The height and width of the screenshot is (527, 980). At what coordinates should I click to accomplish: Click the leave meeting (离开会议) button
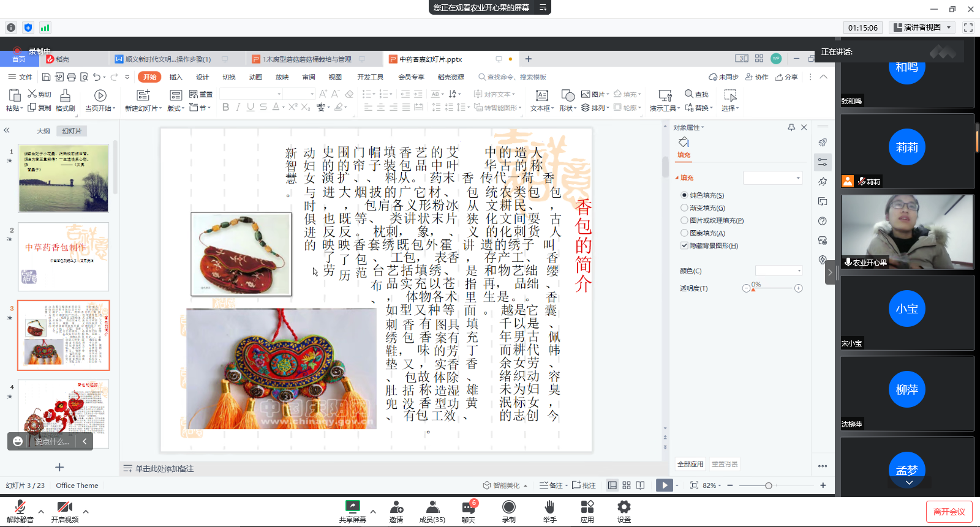pos(949,512)
